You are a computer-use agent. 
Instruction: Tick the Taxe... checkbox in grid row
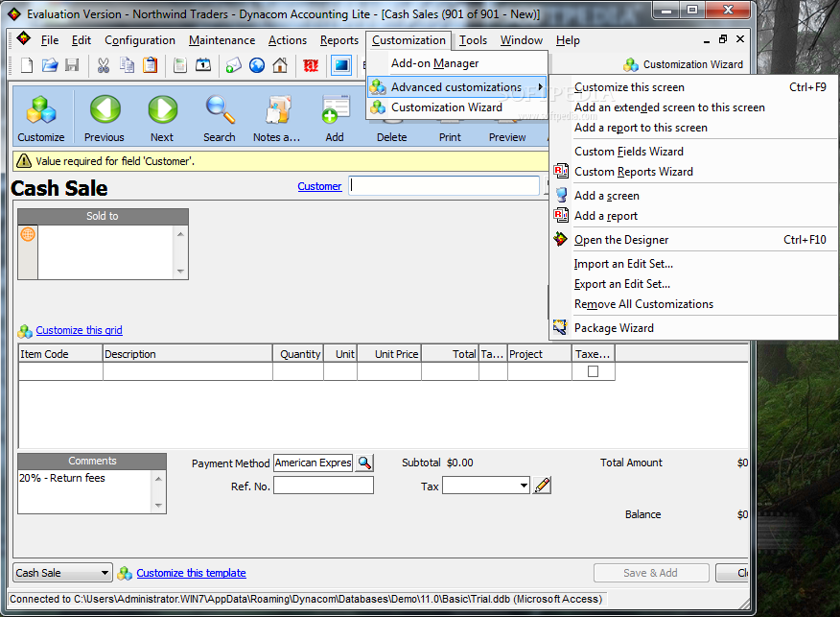click(593, 371)
